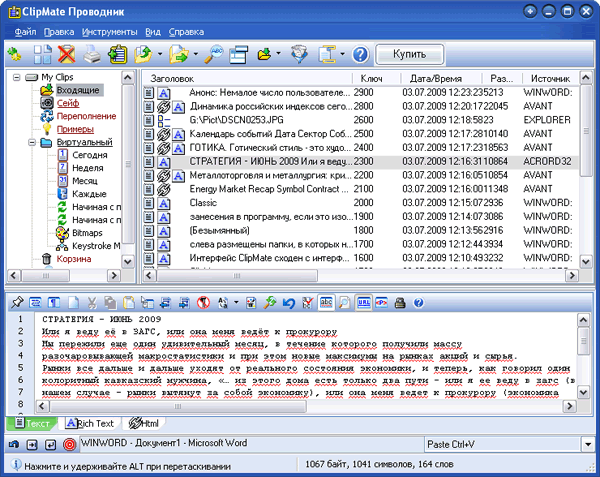The image size is (600, 477).
Task: Open the Файл menu
Action: pos(25,32)
